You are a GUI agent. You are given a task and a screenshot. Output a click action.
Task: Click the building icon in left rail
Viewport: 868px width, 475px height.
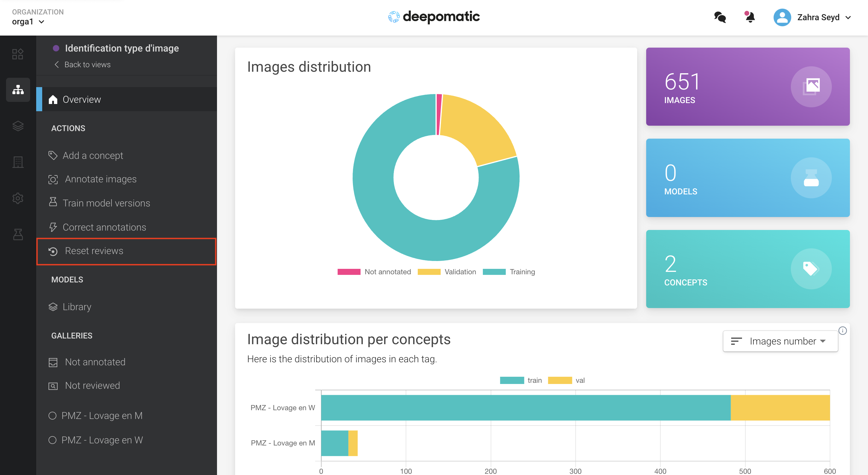point(18,162)
